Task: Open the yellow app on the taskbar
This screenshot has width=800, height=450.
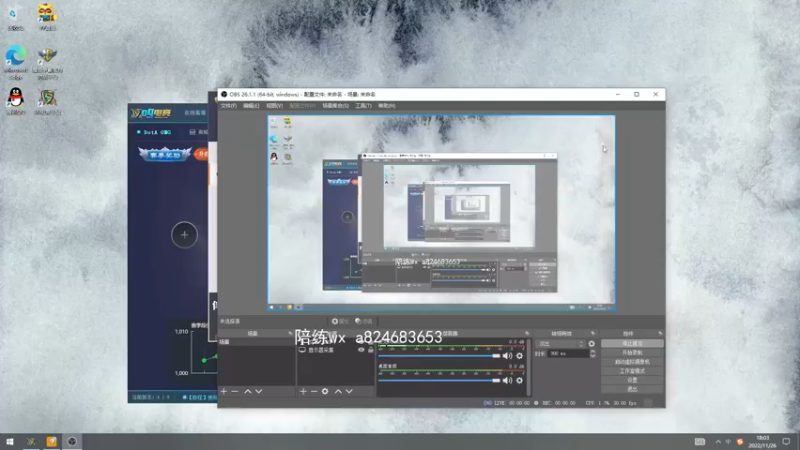Action: [52, 441]
